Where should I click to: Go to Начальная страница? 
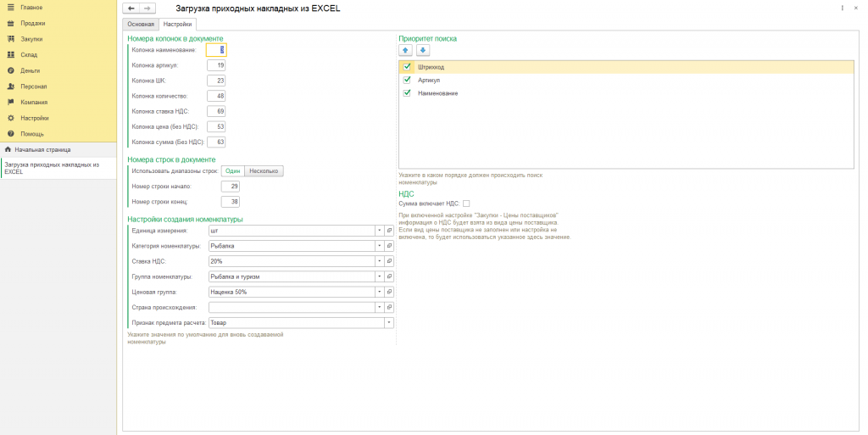(42, 149)
